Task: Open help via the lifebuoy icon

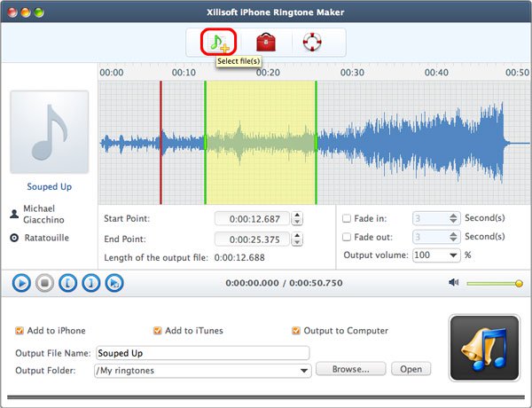Action: click(312, 42)
